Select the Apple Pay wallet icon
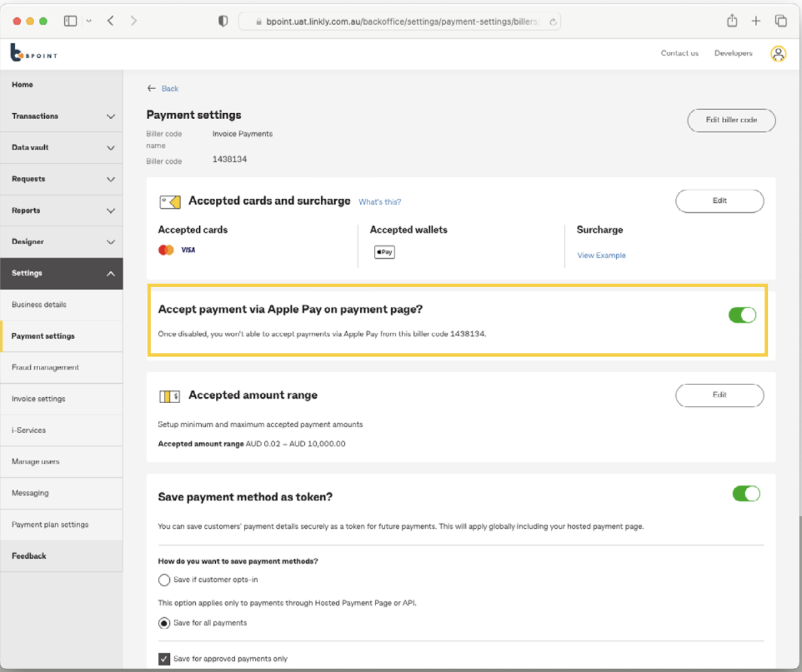 pos(384,252)
